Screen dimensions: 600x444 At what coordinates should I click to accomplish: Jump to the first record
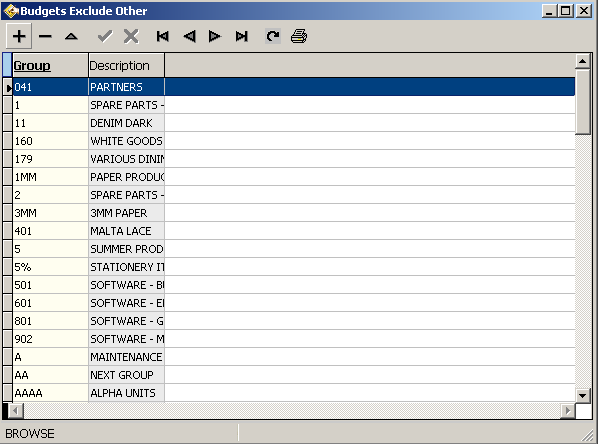click(163, 36)
